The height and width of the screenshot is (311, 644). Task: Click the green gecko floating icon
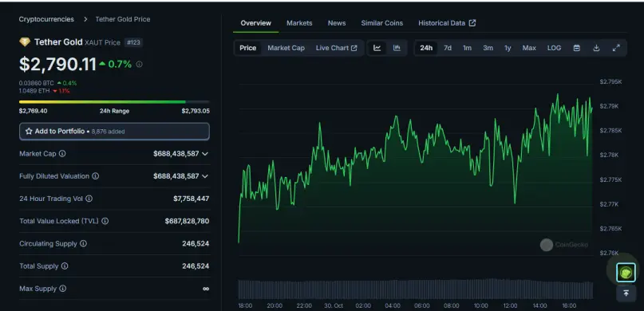tap(626, 273)
